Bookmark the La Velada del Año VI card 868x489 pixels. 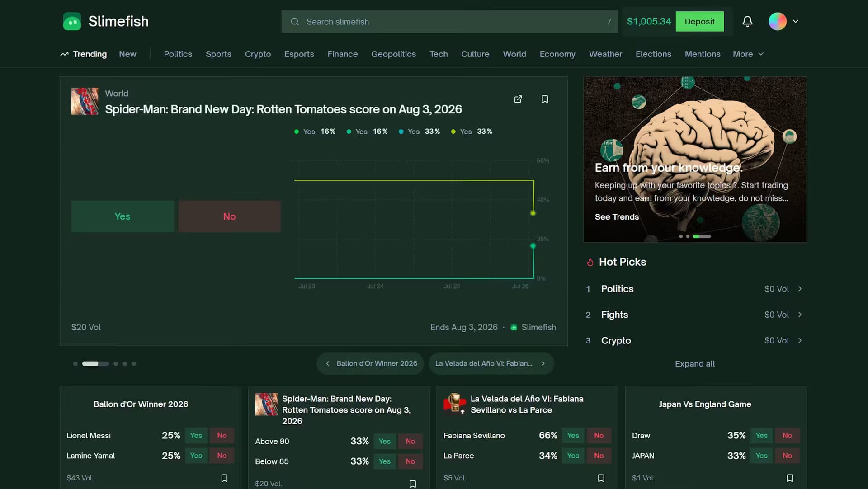[x=601, y=478]
